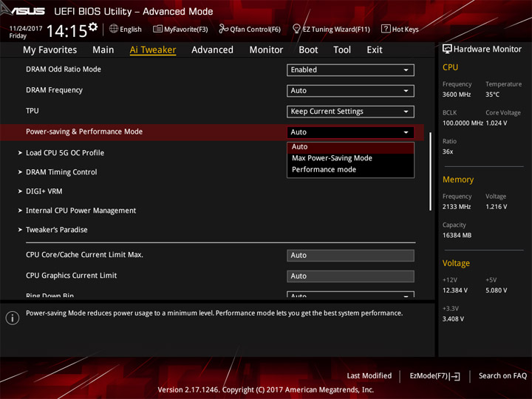Choose Auto in the open dropdown list
The image size is (532, 399).
click(350, 147)
